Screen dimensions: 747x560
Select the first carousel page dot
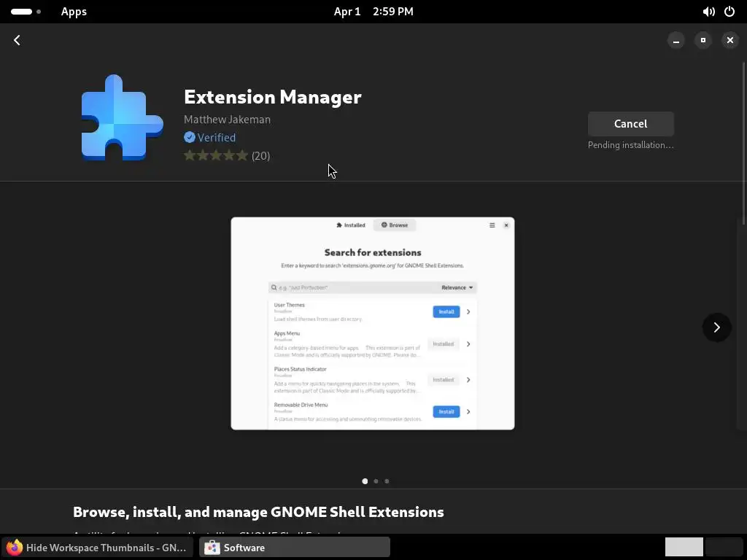coord(365,481)
